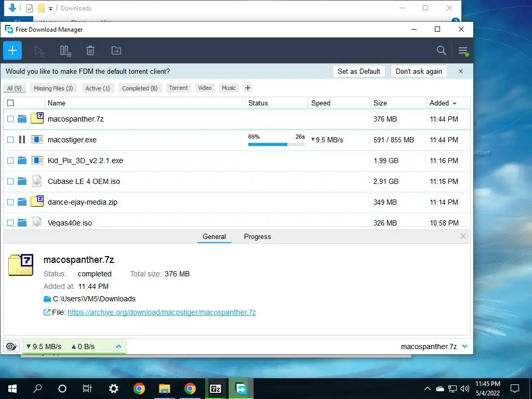532x399 pixels.
Task: Sort by Added column dropdown arrow
Action: 455,103
